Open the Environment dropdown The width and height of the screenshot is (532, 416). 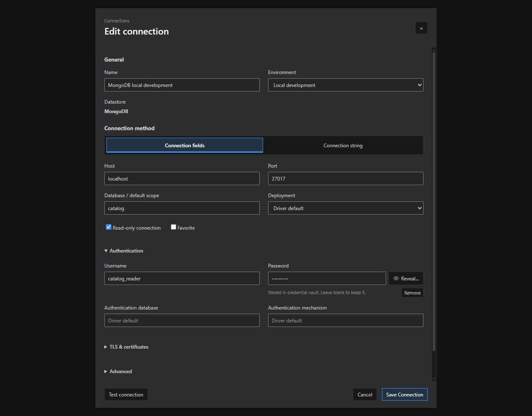(x=346, y=85)
